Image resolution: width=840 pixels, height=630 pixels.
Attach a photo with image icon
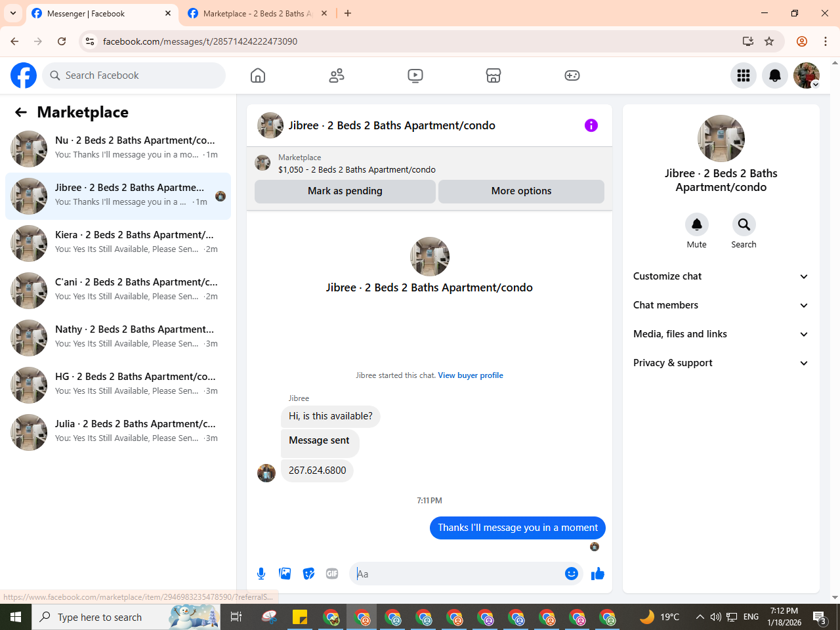pyautogui.click(x=285, y=574)
